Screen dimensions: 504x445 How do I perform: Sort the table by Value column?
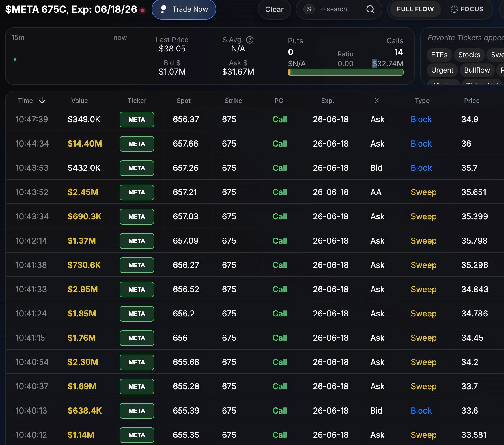point(79,101)
